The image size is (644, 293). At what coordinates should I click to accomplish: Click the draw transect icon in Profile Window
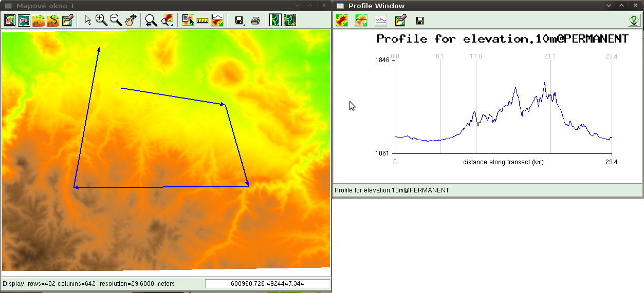tap(361, 21)
